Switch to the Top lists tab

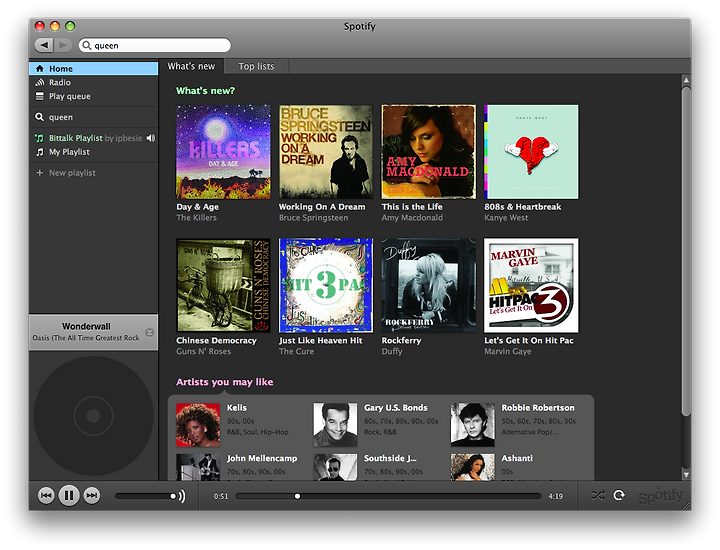click(x=256, y=66)
